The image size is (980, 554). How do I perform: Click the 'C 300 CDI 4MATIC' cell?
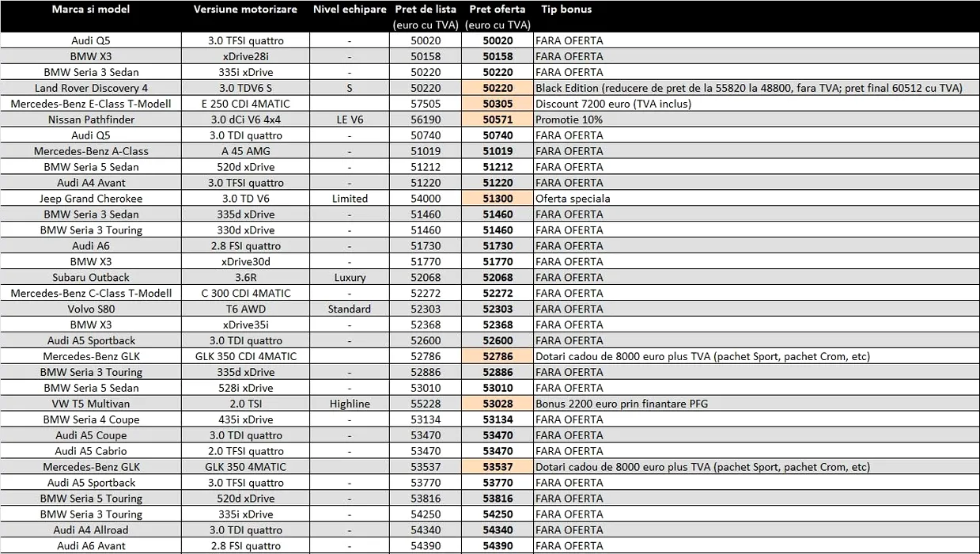(246, 294)
